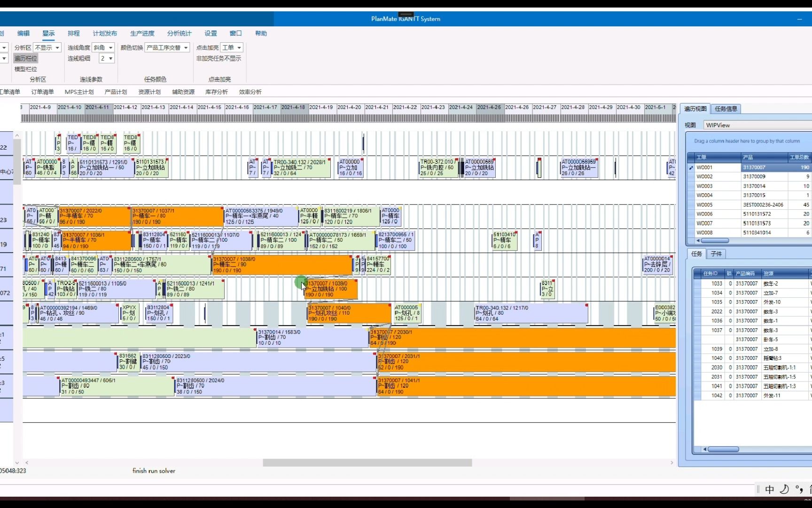Toggle 非加亮任务不显示
812x508 pixels.
219,58
